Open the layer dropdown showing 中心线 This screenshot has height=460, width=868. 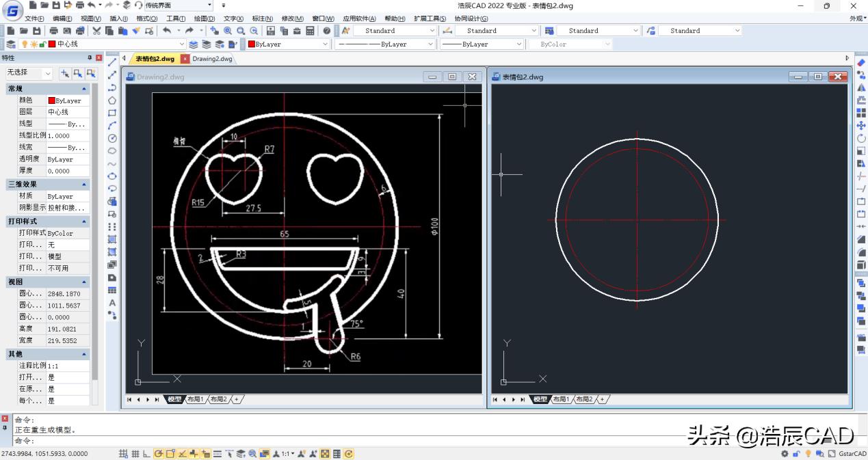point(181,43)
